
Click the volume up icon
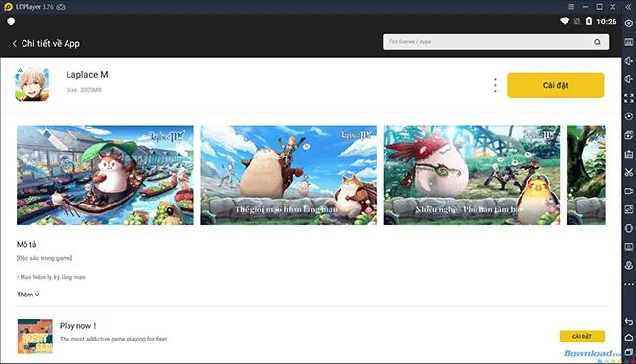click(629, 61)
